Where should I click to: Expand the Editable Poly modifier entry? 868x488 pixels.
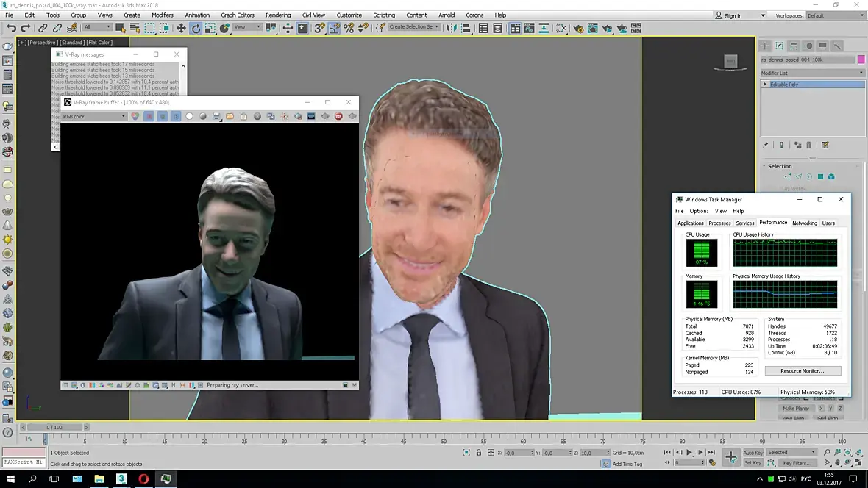point(766,85)
